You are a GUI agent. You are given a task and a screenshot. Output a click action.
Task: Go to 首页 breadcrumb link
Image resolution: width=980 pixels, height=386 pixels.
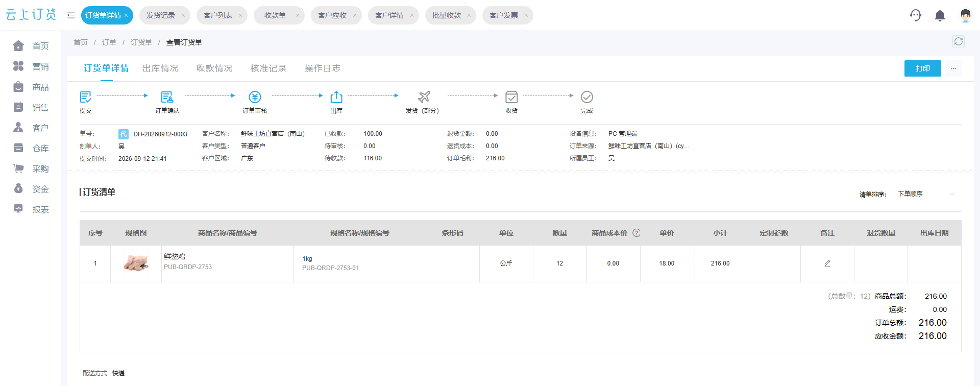click(81, 42)
